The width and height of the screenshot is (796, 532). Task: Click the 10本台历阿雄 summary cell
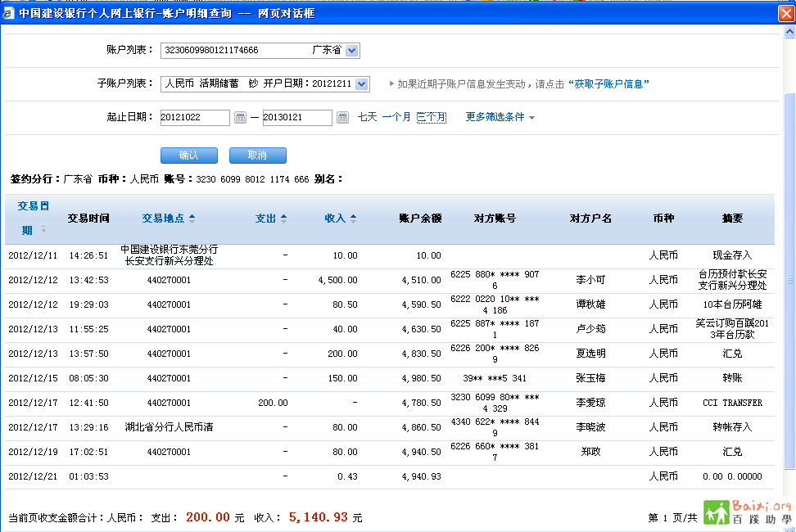coord(732,304)
